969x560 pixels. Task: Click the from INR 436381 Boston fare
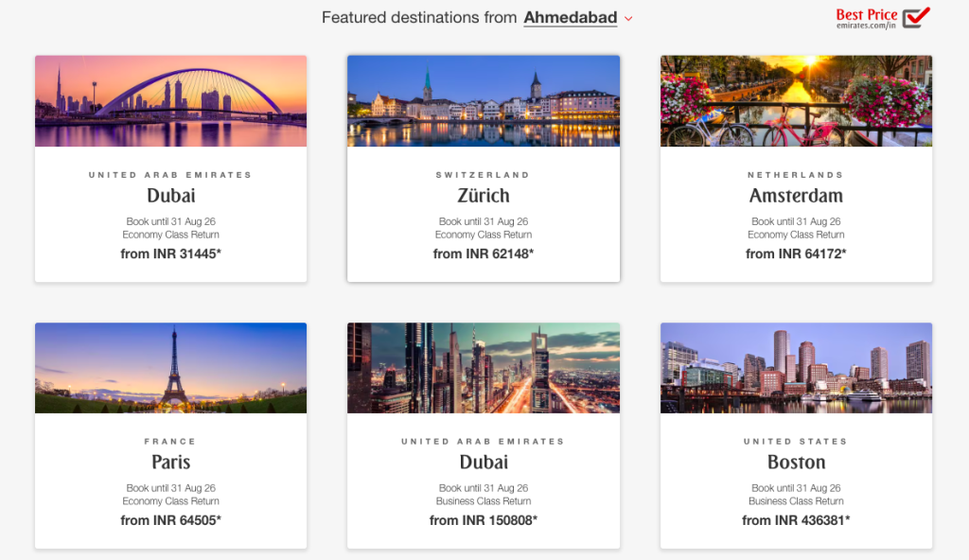[796, 520]
